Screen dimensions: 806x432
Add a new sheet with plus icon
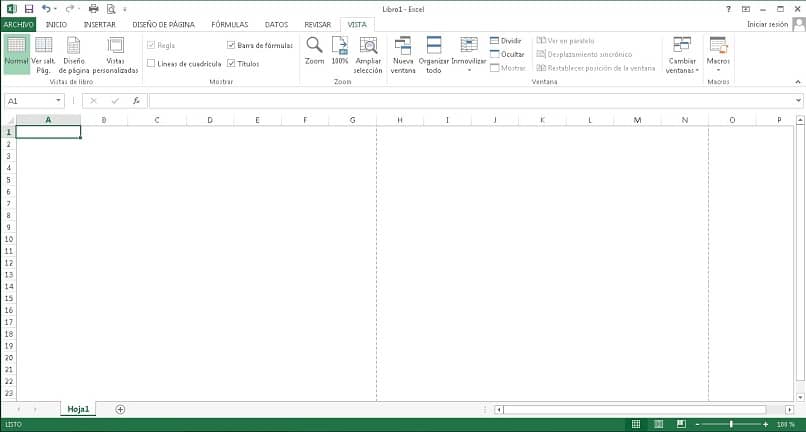click(120, 409)
